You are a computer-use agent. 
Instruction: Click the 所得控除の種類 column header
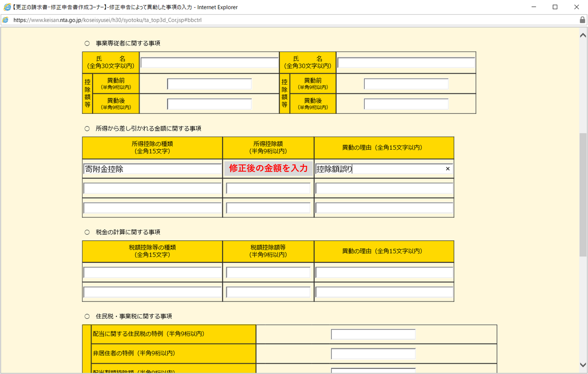[153, 147]
